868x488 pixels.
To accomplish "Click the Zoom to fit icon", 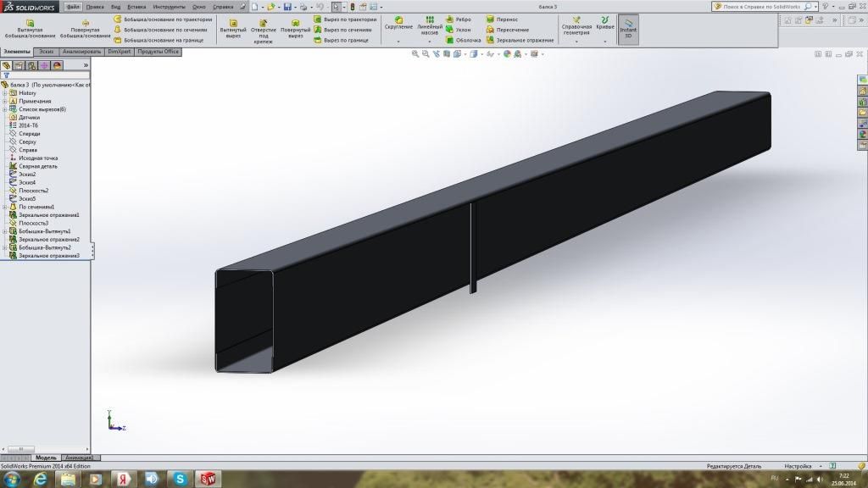I will [x=415, y=53].
